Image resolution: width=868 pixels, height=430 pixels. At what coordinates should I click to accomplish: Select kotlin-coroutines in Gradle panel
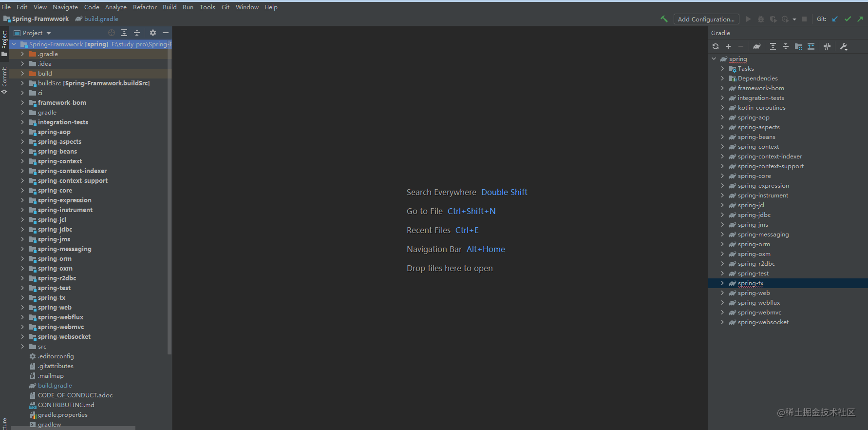[x=761, y=107]
